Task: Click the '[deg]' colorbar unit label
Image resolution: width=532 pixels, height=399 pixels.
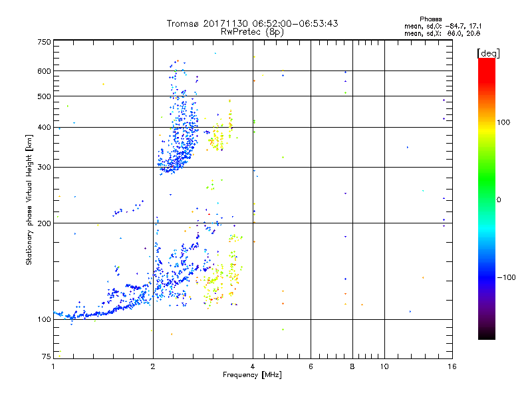Action: pos(488,53)
